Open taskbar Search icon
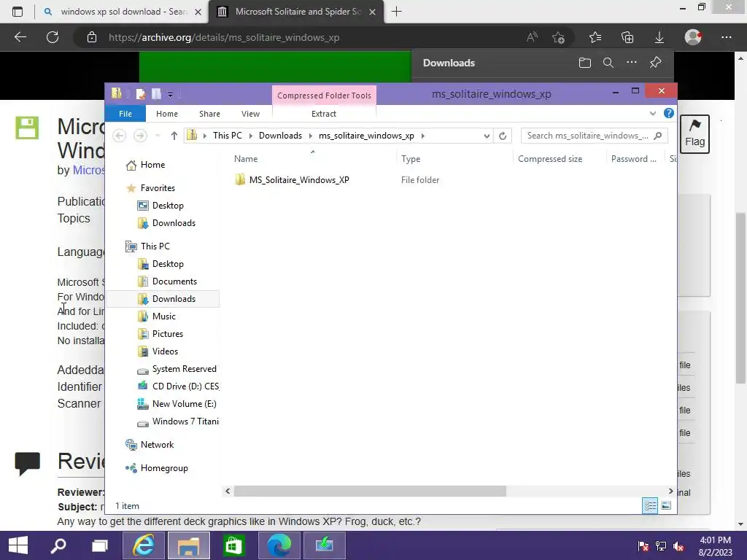The image size is (747, 560). tap(58, 545)
